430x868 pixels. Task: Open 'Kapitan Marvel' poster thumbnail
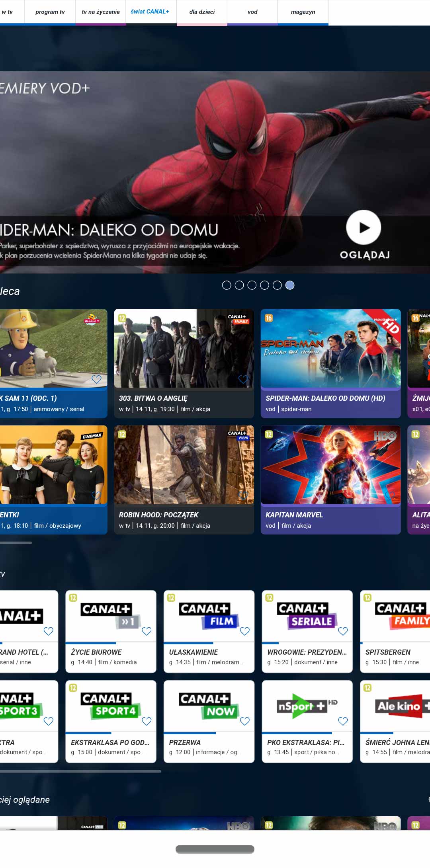pos(330,464)
